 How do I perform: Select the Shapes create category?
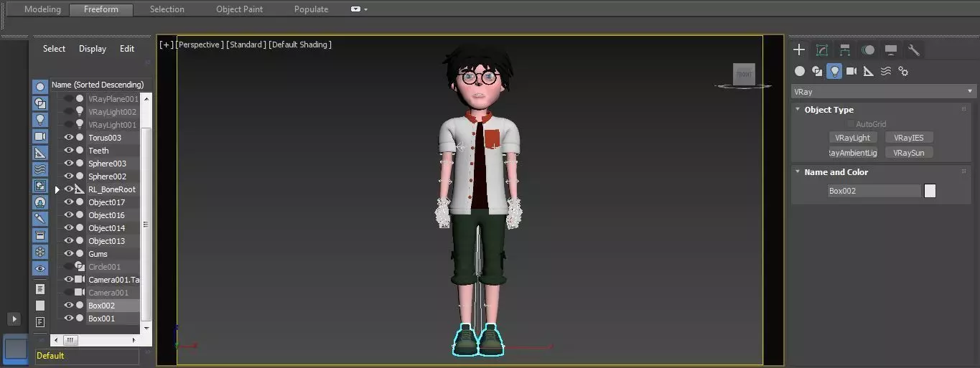(x=817, y=71)
